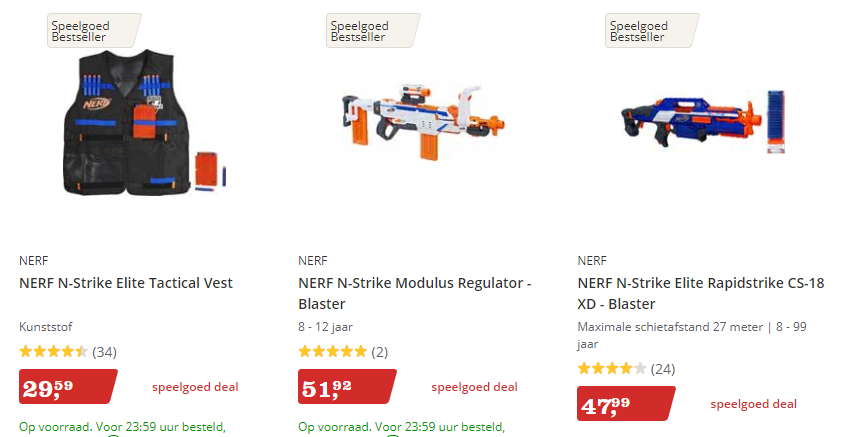View the 24 reviews for Rapidstrike blaster
Image resolution: width=856 pixels, height=437 pixels.
point(662,369)
